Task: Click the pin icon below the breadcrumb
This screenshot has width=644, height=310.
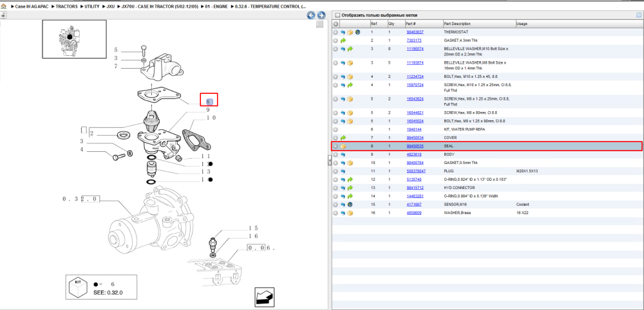Action: point(3,15)
